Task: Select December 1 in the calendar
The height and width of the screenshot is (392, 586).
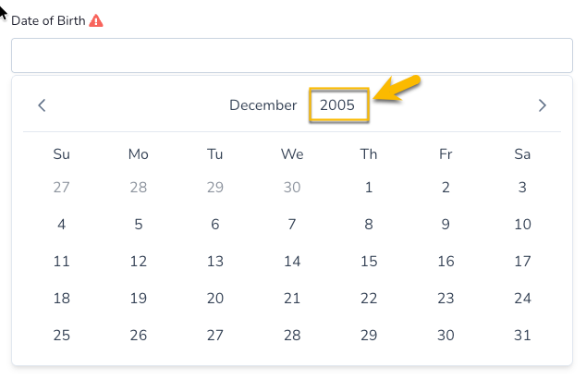Action: tap(369, 188)
